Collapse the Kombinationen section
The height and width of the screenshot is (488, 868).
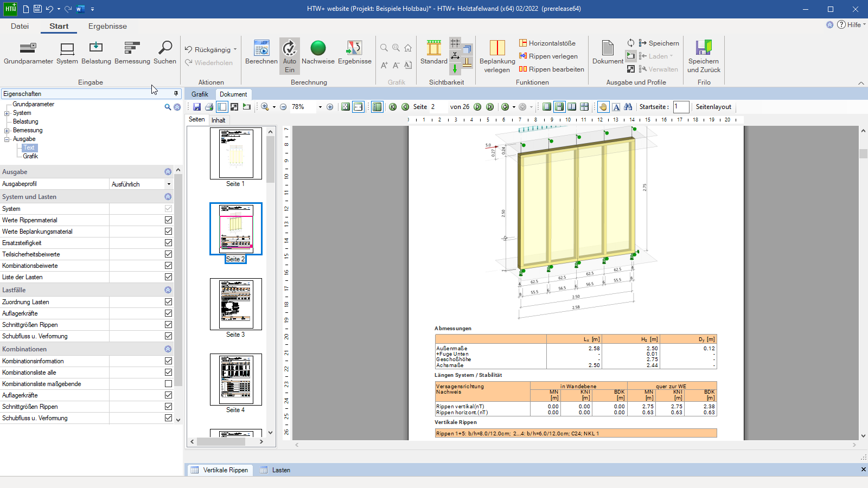tap(168, 349)
